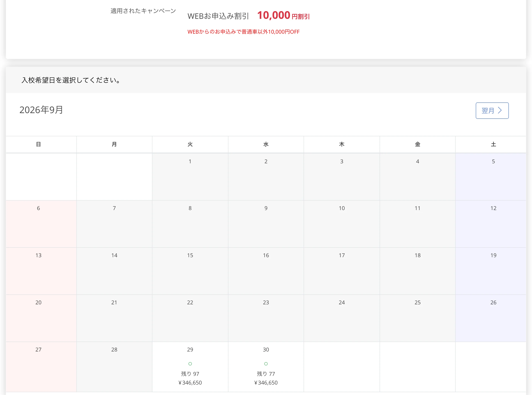Click date 18 in the calendar
Image resolution: width=532 pixels, height=395 pixels.
pos(417,271)
